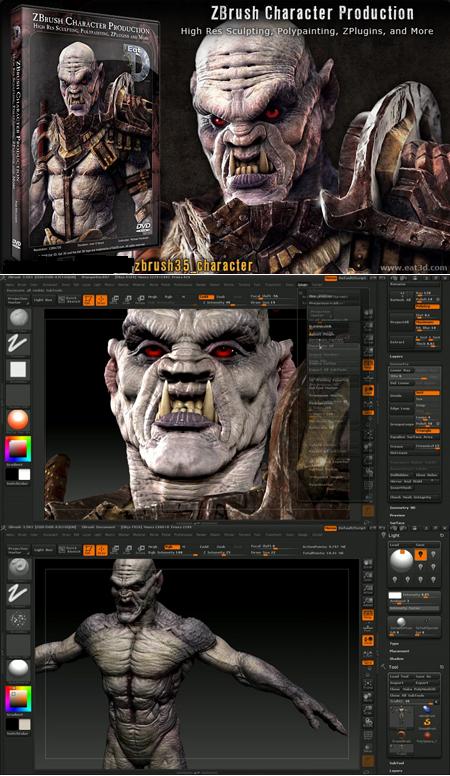Image resolution: width=450 pixels, height=776 pixels.
Task: Click Transp icon on lower window right shelf
Action: [368, 747]
